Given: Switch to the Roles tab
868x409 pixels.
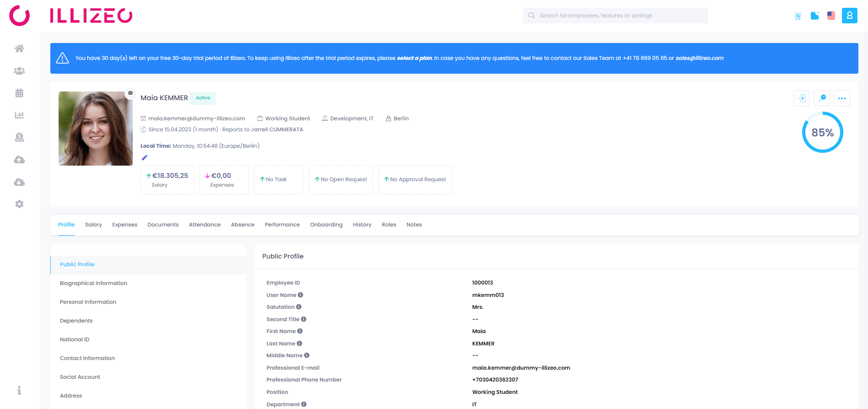Looking at the screenshot, I should 389,225.
